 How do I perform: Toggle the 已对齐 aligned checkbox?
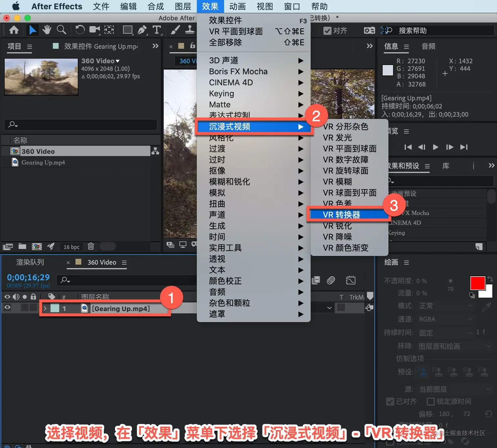tap(390, 401)
